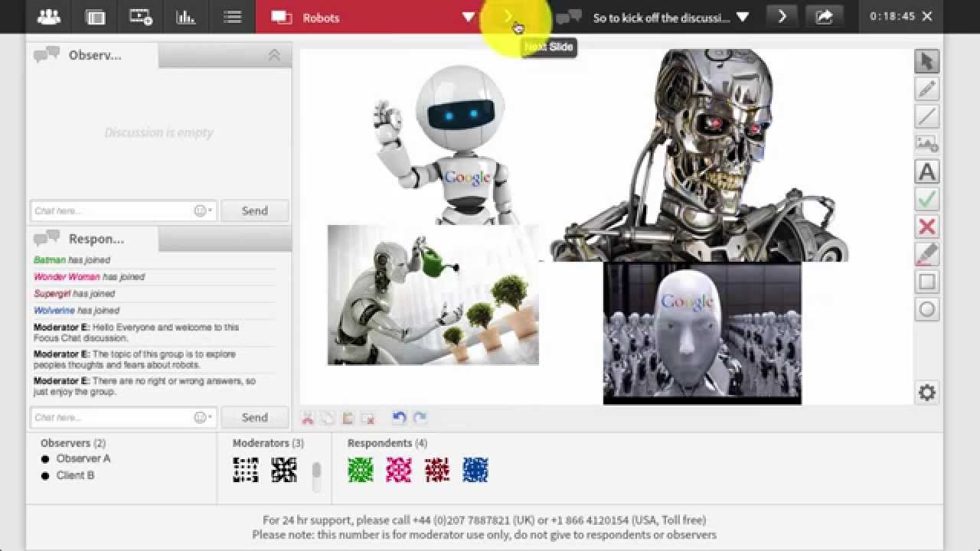Go to Next Slide arrow

[508, 17]
